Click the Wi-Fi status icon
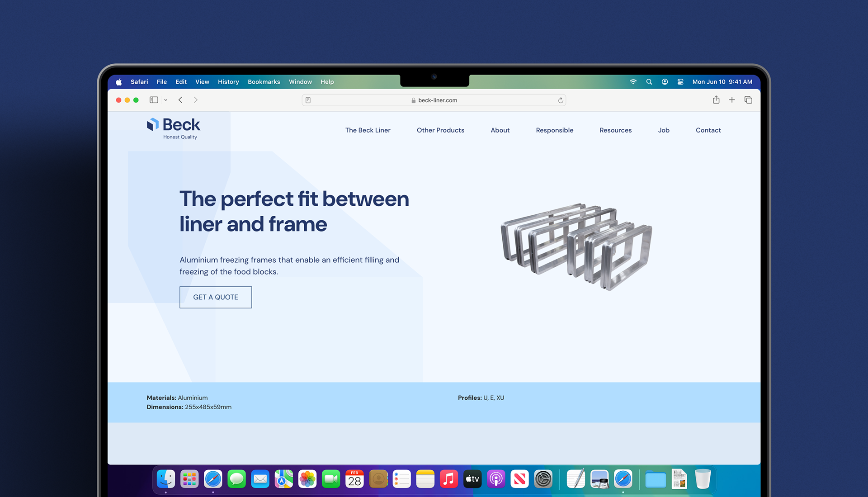 (633, 82)
